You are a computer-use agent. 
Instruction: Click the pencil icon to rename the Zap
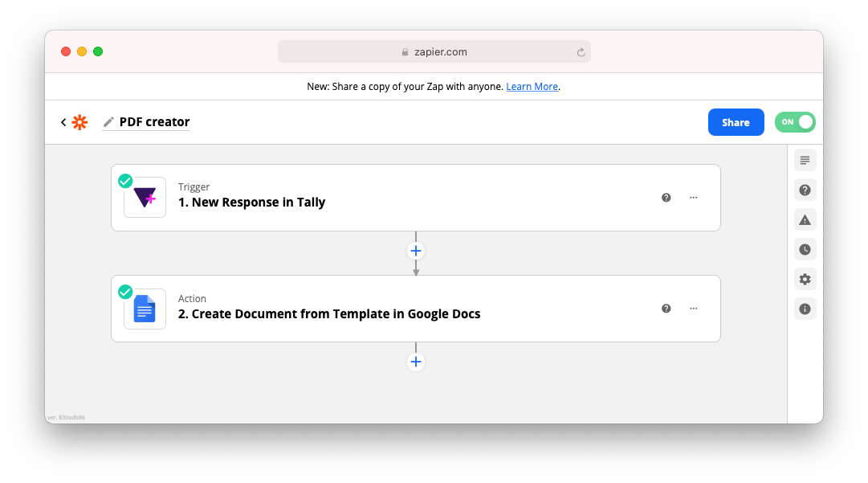108,122
